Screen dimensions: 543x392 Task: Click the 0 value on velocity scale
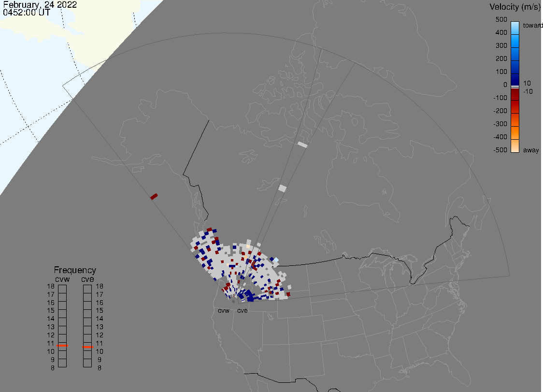point(505,85)
